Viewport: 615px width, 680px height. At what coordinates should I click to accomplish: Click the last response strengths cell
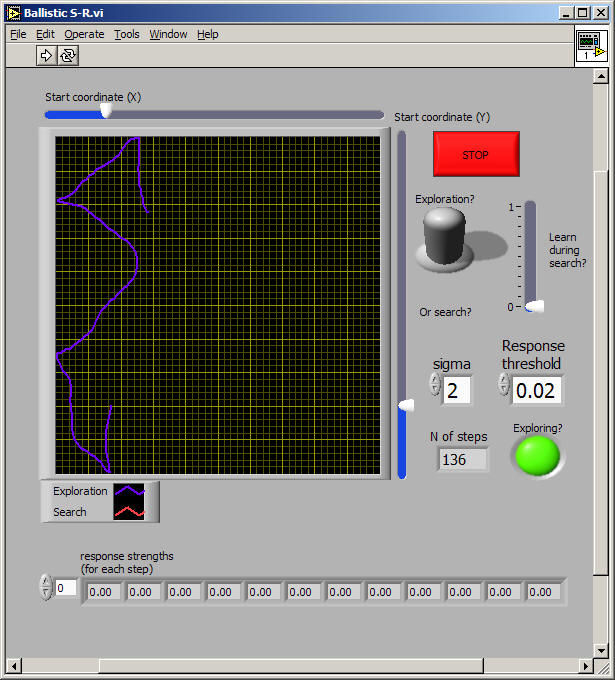[x=543, y=592]
